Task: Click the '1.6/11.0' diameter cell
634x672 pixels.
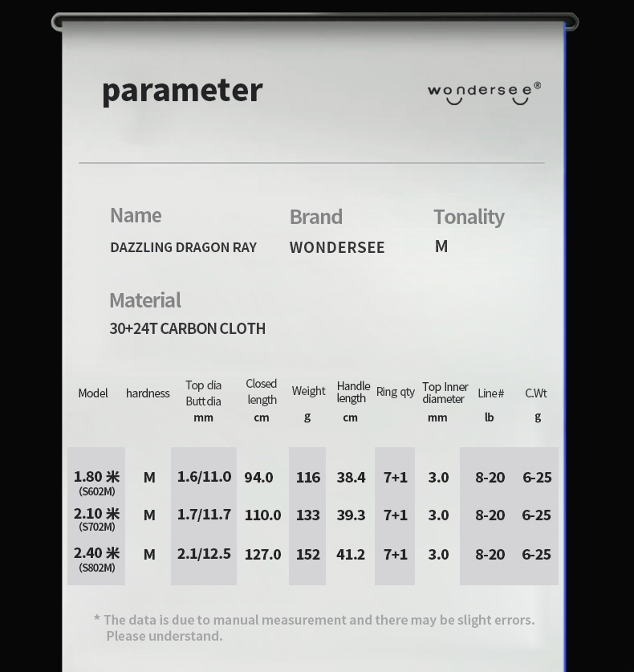Action: (205, 477)
